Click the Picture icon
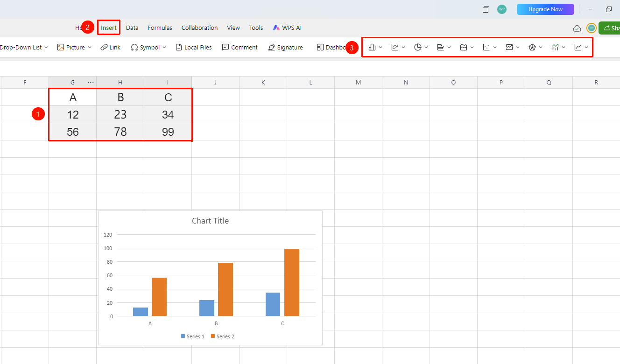The height and width of the screenshot is (364, 620). (61, 47)
